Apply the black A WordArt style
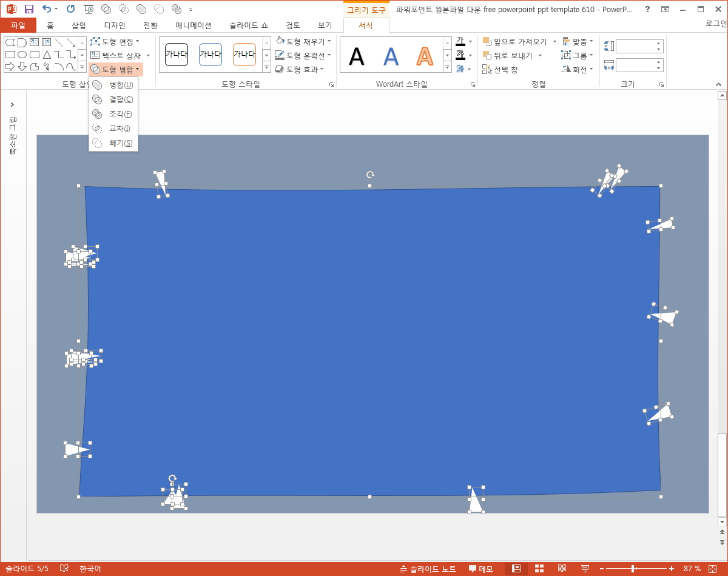 [x=357, y=56]
